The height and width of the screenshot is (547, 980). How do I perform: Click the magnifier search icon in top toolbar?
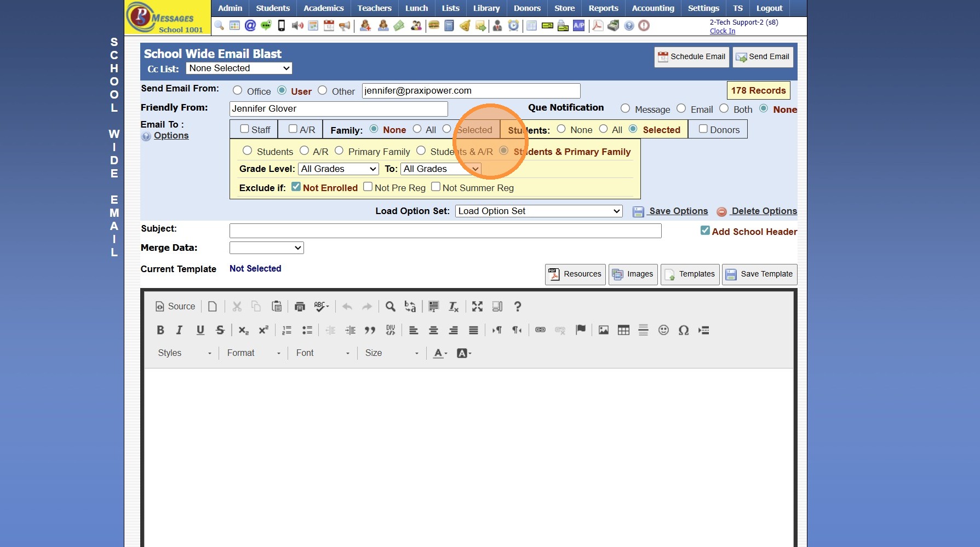[x=219, y=25]
